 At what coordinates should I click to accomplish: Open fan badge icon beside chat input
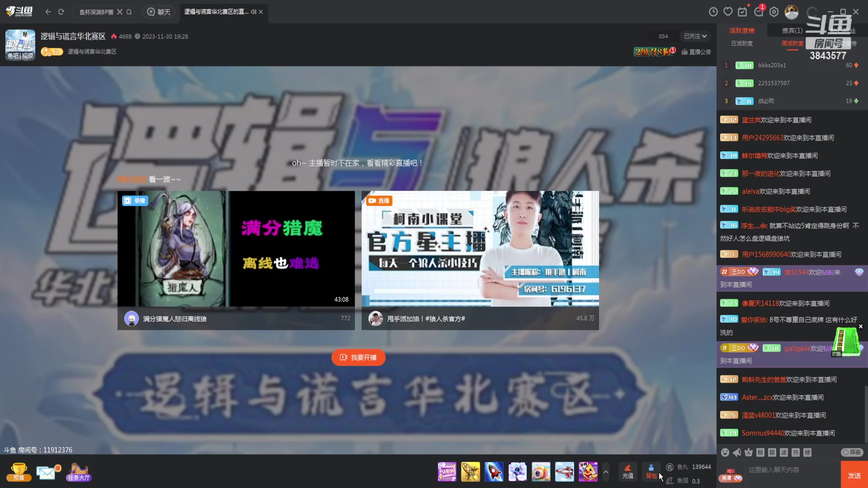(731, 476)
